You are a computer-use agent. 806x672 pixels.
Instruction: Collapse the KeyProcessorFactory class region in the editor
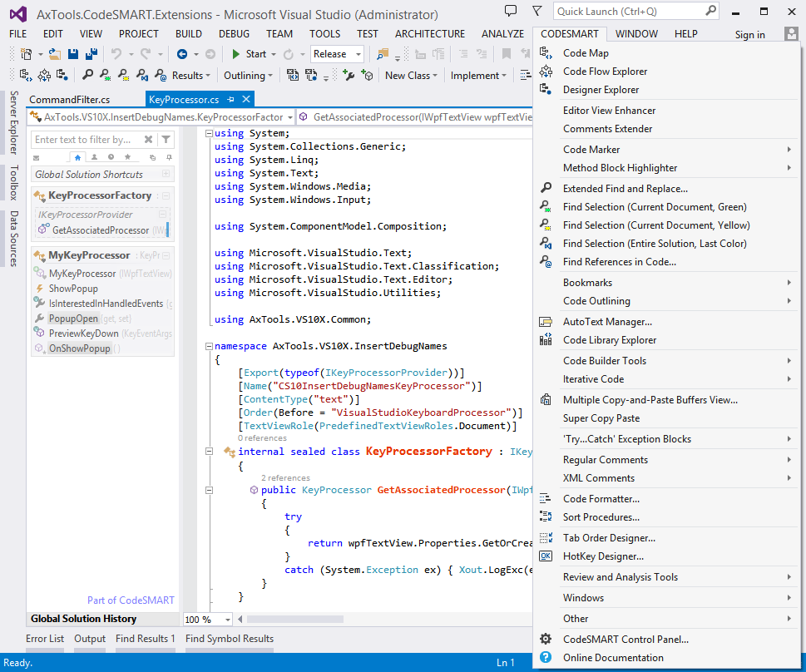coord(210,452)
